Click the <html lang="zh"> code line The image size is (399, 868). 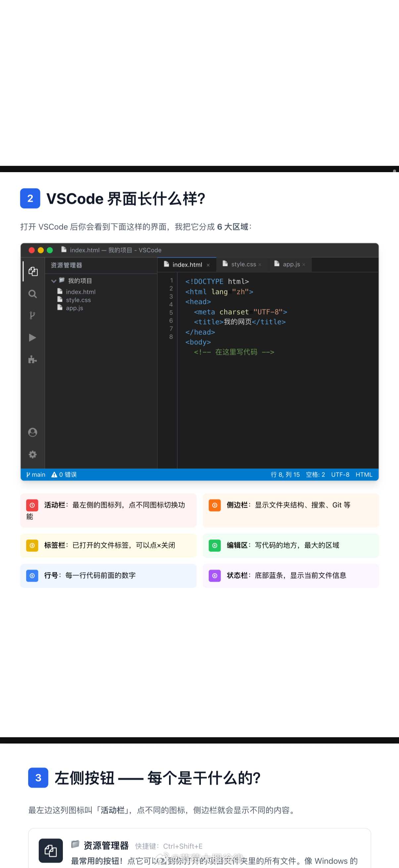coord(219,292)
